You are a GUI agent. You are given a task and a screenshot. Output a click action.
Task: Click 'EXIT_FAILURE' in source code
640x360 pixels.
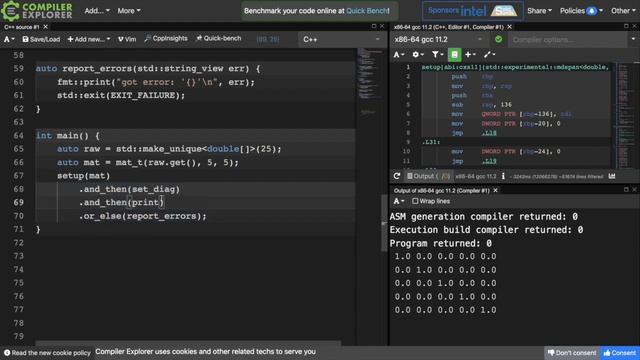point(143,95)
